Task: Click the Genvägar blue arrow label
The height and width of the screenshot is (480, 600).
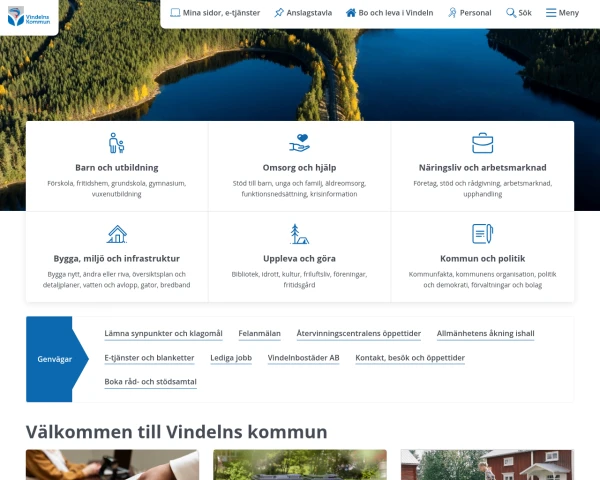Action: point(55,359)
